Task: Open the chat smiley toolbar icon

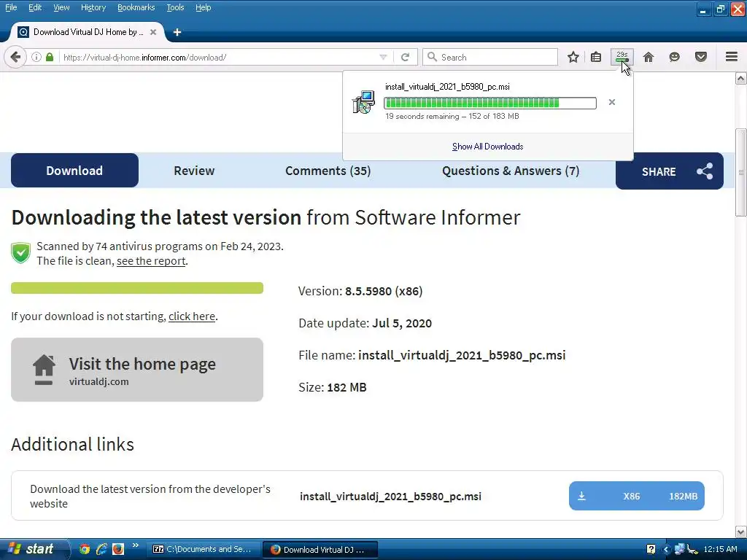Action: (x=674, y=57)
